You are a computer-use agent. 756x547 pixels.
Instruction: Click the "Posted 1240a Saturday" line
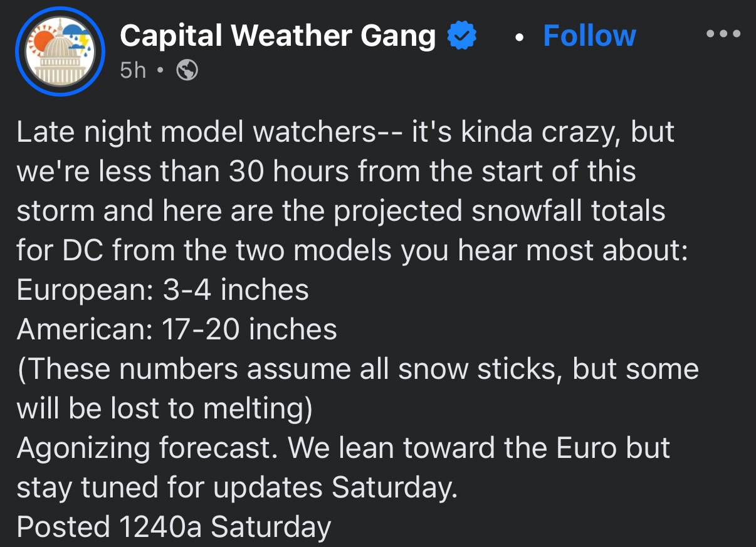point(174,527)
